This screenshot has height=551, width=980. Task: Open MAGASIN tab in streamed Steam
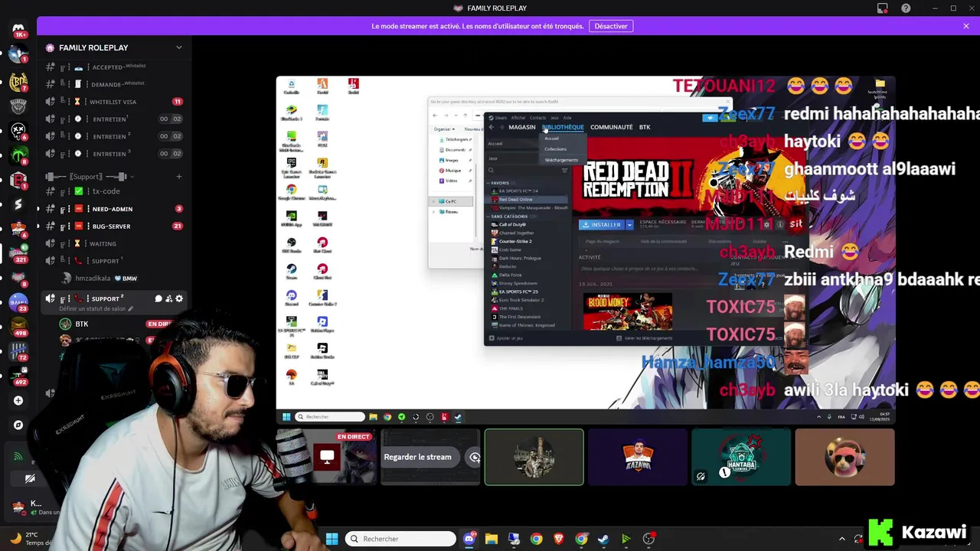click(522, 127)
